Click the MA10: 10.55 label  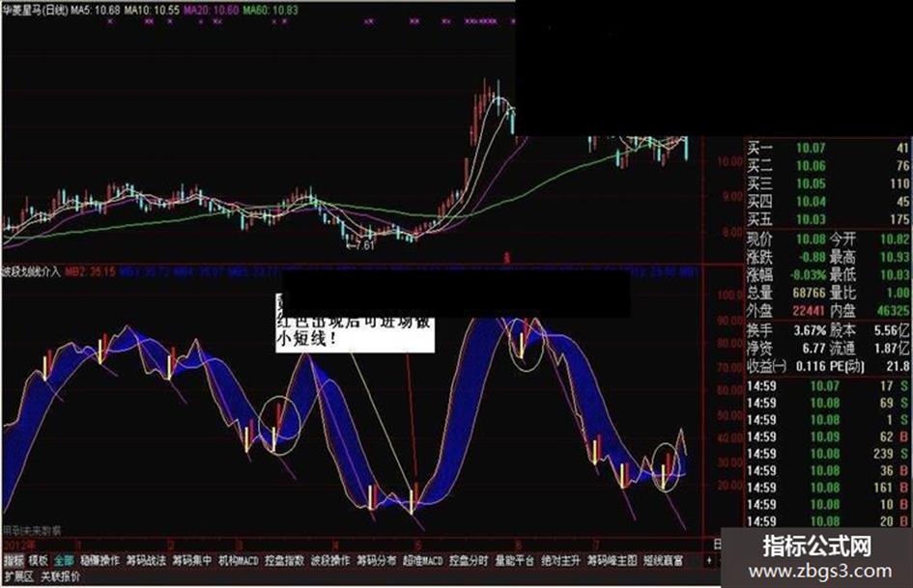tap(152, 10)
